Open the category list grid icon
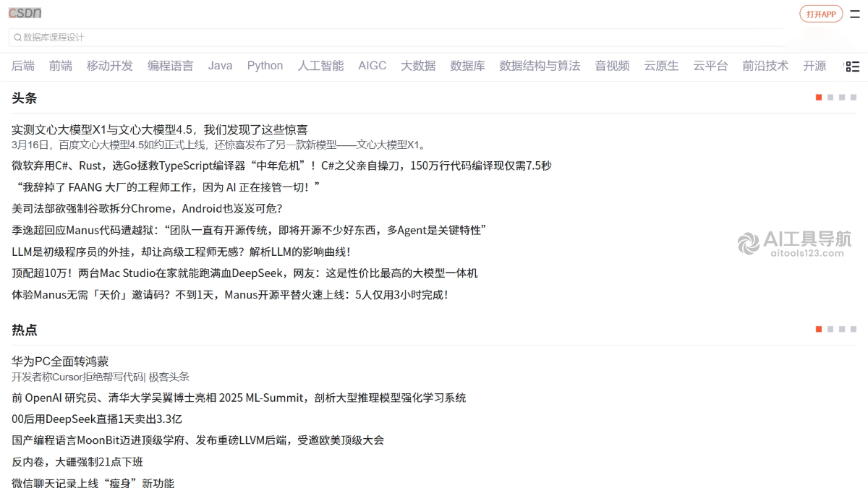Screen dimensions: 868x488 [x=852, y=67]
